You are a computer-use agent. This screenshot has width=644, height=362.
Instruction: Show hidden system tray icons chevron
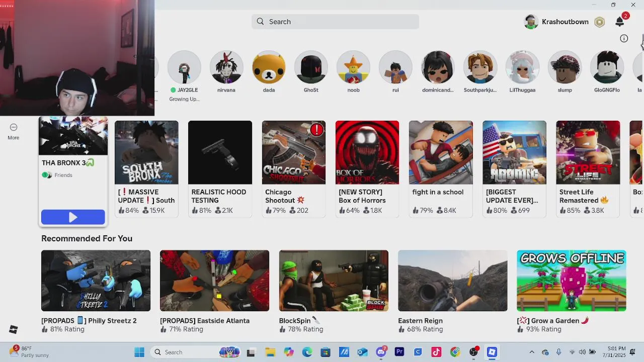(532, 352)
